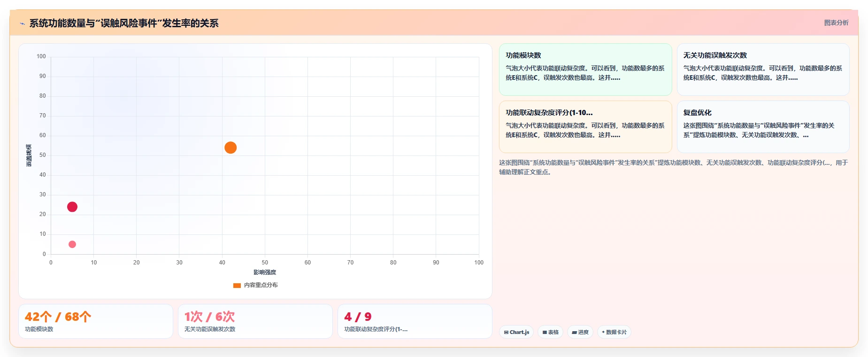Image resolution: width=868 pixels, height=357 pixels.
Task: Toggle the 内容重点分布 legend label
Action: click(261, 285)
